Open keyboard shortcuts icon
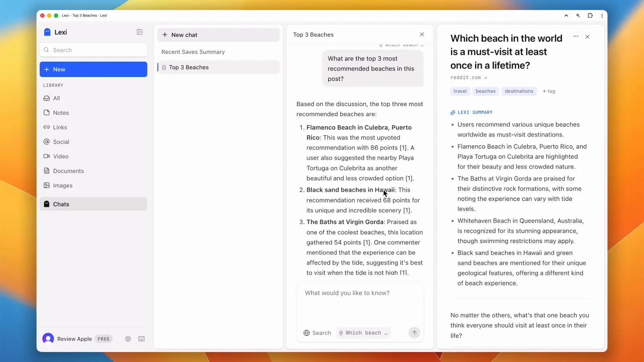Image resolution: width=644 pixels, height=362 pixels. pyautogui.click(x=141, y=339)
